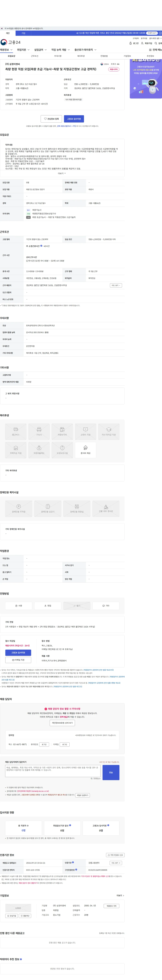Image resolution: width=162 pixels, height=980 pixels.
Task: Click the 서류 step in 전형방법
Action: tap(19, 606)
